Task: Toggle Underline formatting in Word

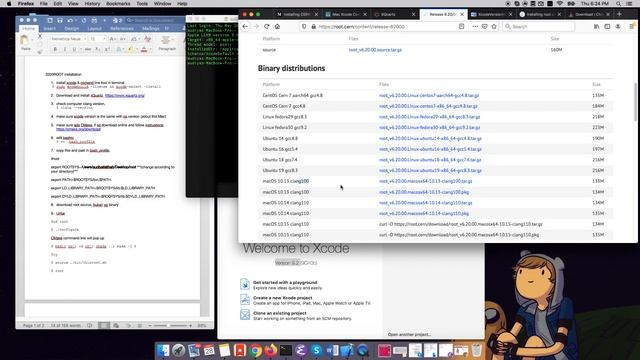Action: [74, 49]
